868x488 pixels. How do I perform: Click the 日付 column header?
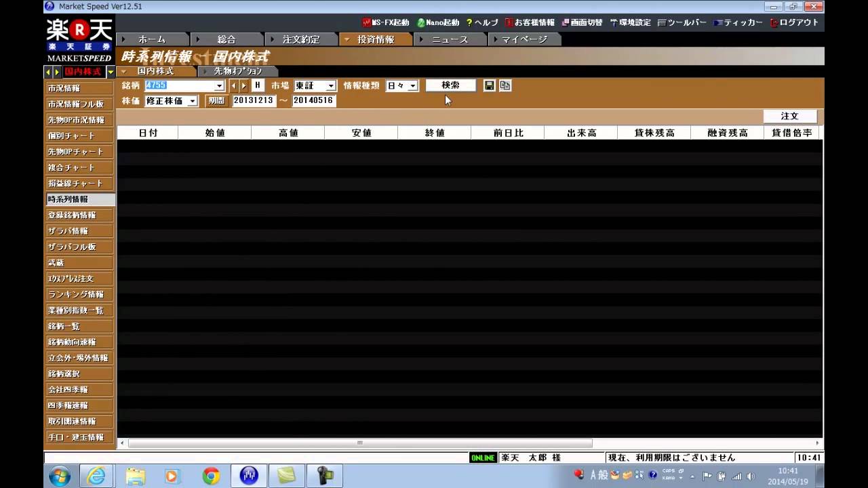[x=148, y=133]
